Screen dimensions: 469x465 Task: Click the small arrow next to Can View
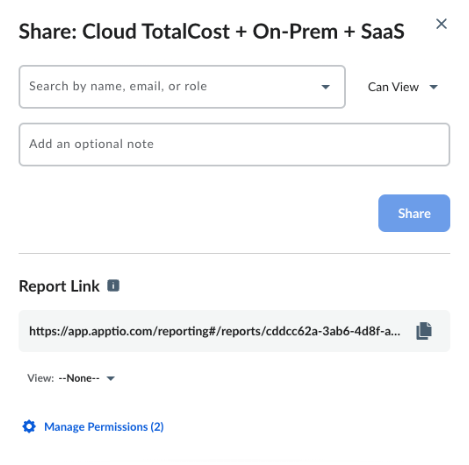point(433,87)
